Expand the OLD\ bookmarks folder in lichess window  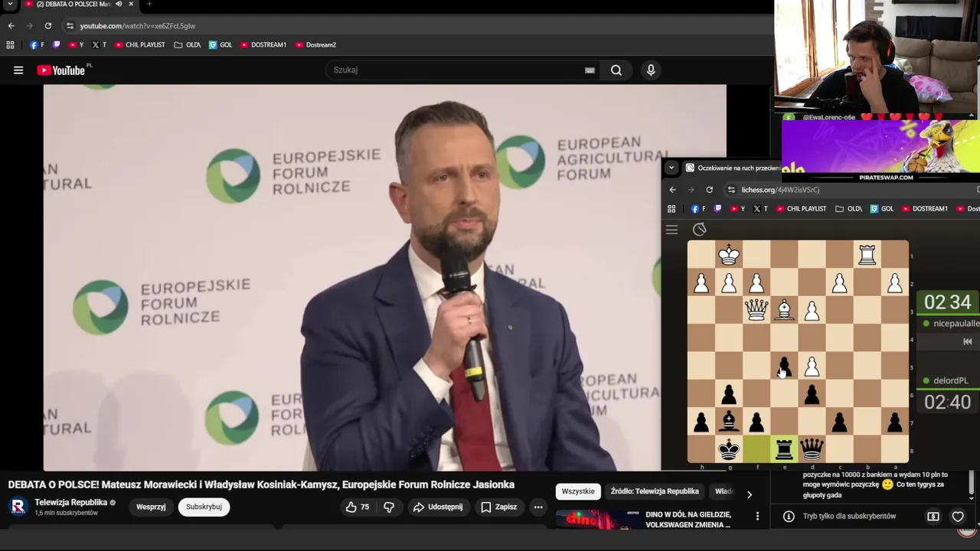tap(849, 209)
